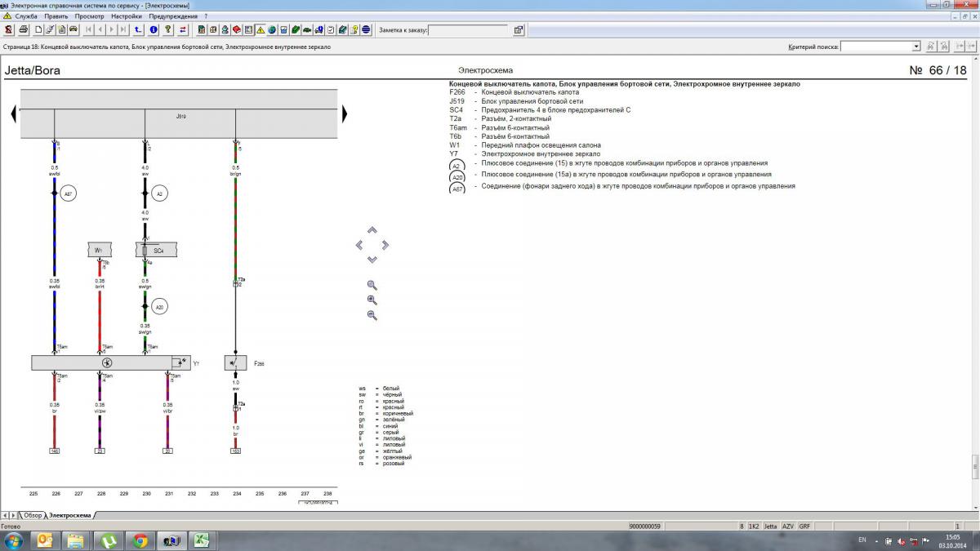This screenshot has height=551, width=980.
Task: Open the Критерий поиска dropdown
Action: [915, 47]
